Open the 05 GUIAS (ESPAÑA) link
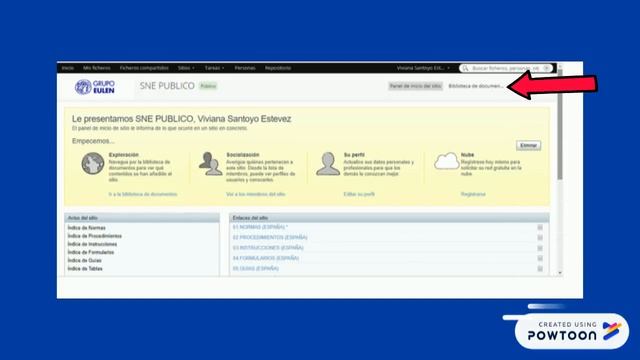This screenshot has width=640, height=360. 256,269
